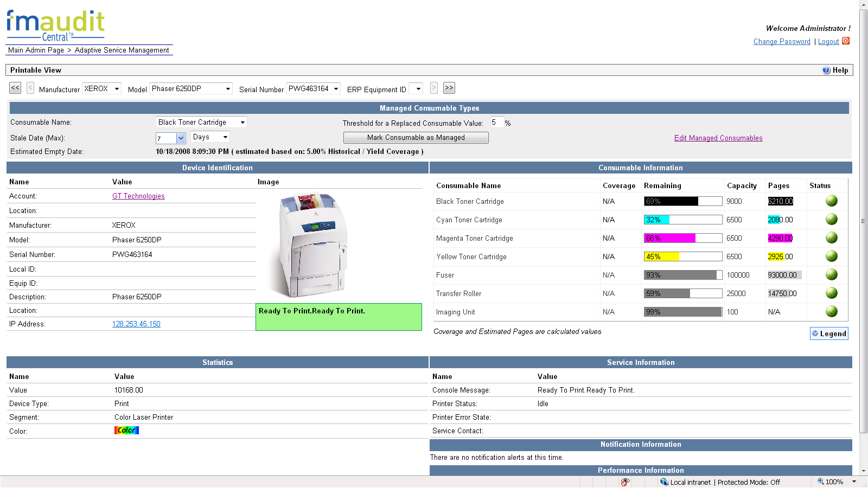This screenshot has width=868, height=488.
Task: Click the red logout icon
Action: pos(846,41)
